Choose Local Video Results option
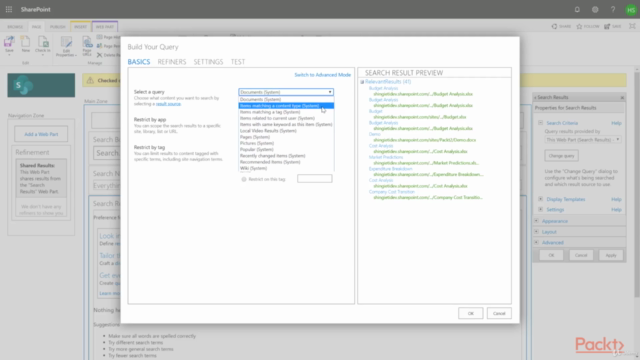This screenshot has width=640, height=360. 286,131
